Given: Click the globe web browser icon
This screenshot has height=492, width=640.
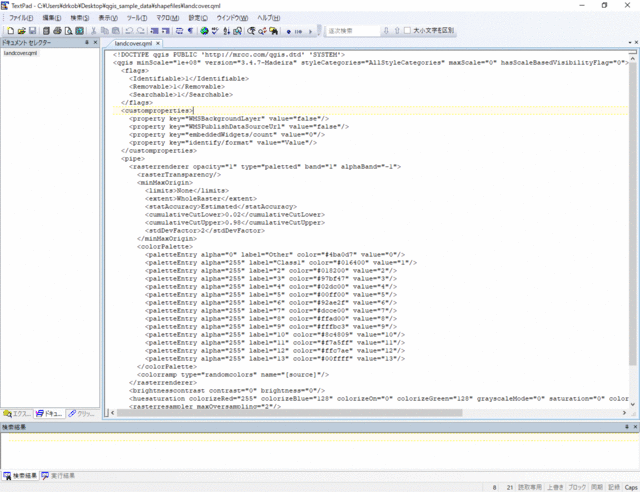Looking at the screenshot, I should point(204,31).
